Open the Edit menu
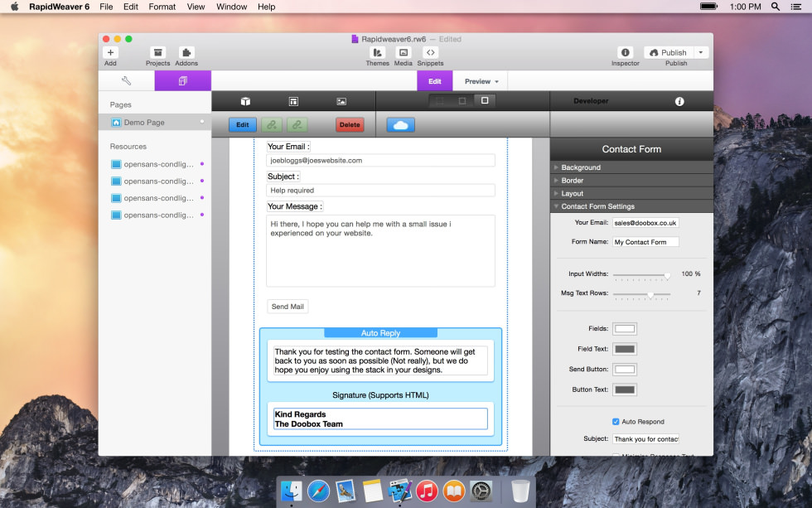812x508 pixels. point(131,7)
